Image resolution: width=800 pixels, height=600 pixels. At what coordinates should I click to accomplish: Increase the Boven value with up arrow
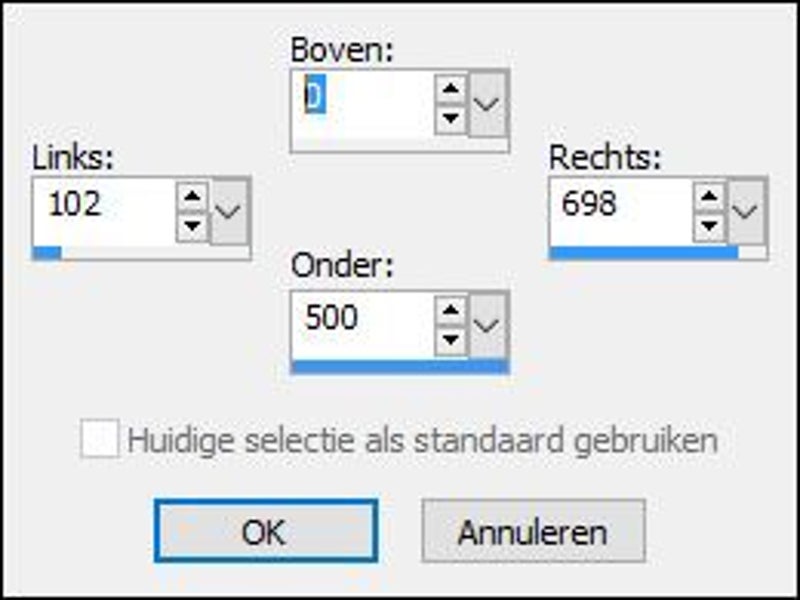(452, 89)
